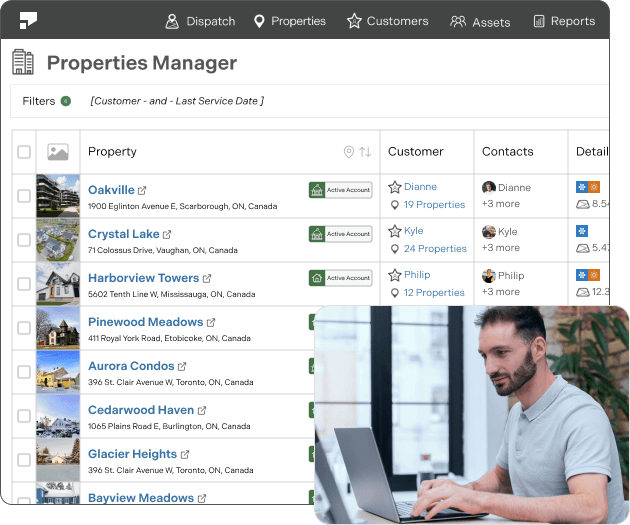
Task: Show '+3 more' contacts in Kyle row
Action: (x=500, y=248)
